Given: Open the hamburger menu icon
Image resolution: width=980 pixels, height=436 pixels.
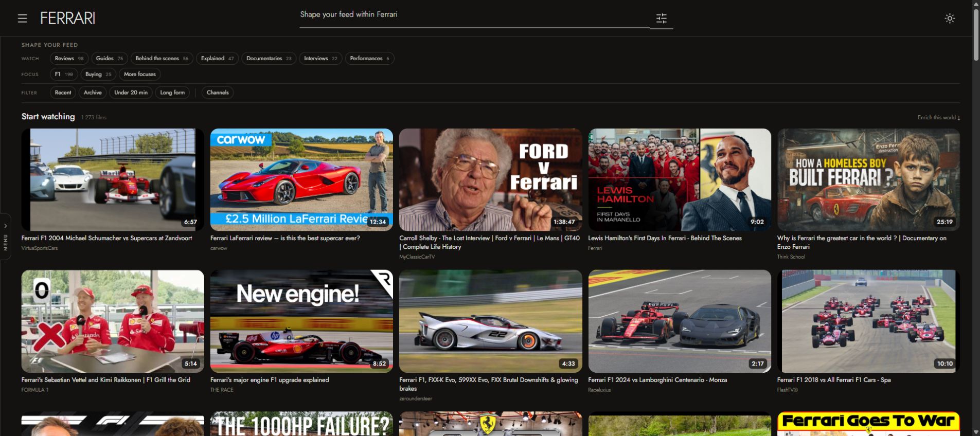Looking at the screenshot, I should [x=22, y=19].
